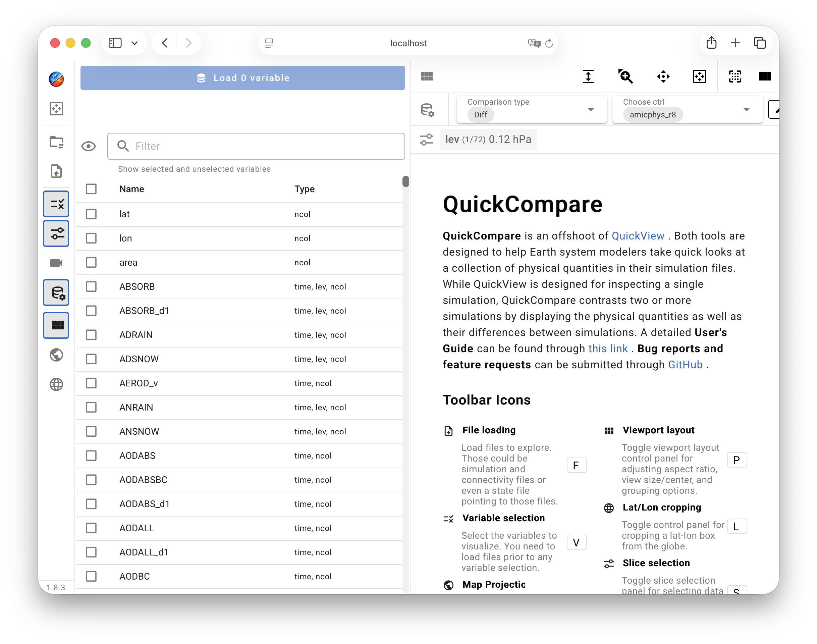
Task: Toggle the eye visibility filter icon
Action: click(89, 146)
